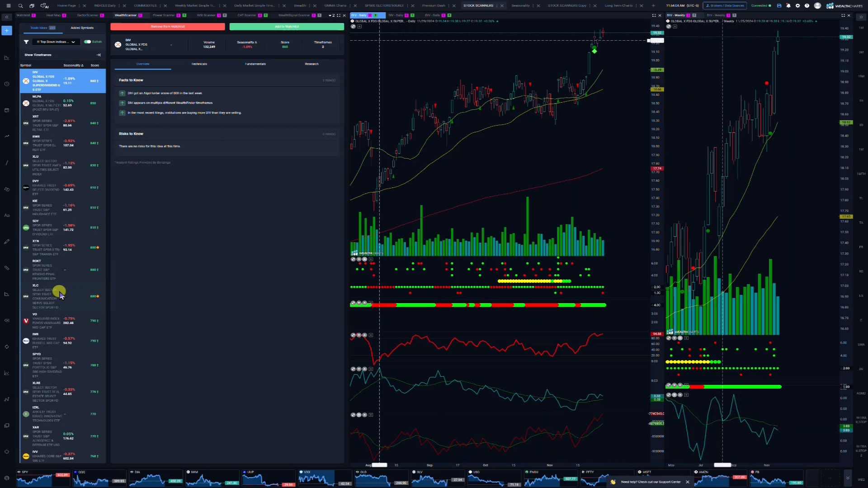This screenshot has width=868, height=488.
Task: Click the window layouts icon
Action: coord(32,6)
